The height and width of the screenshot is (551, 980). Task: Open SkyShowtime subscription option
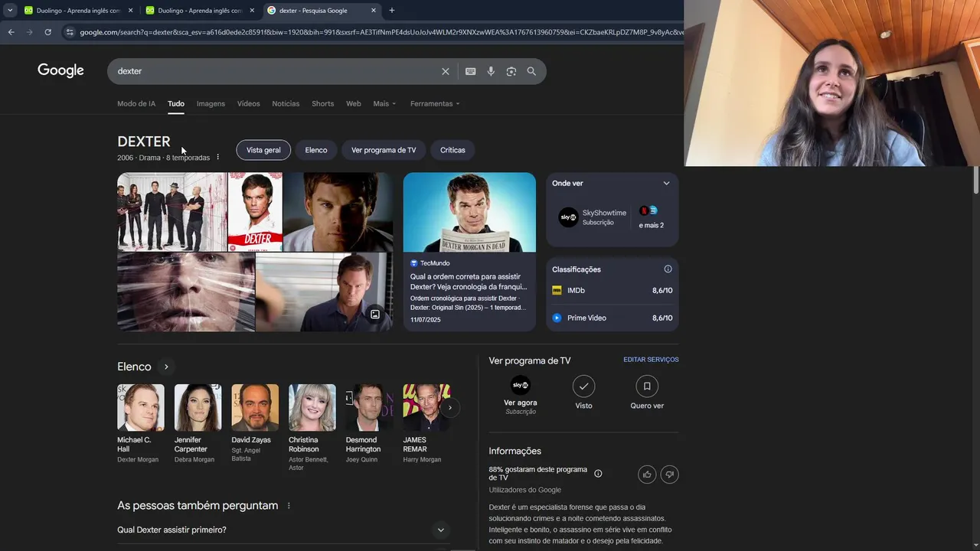(593, 217)
